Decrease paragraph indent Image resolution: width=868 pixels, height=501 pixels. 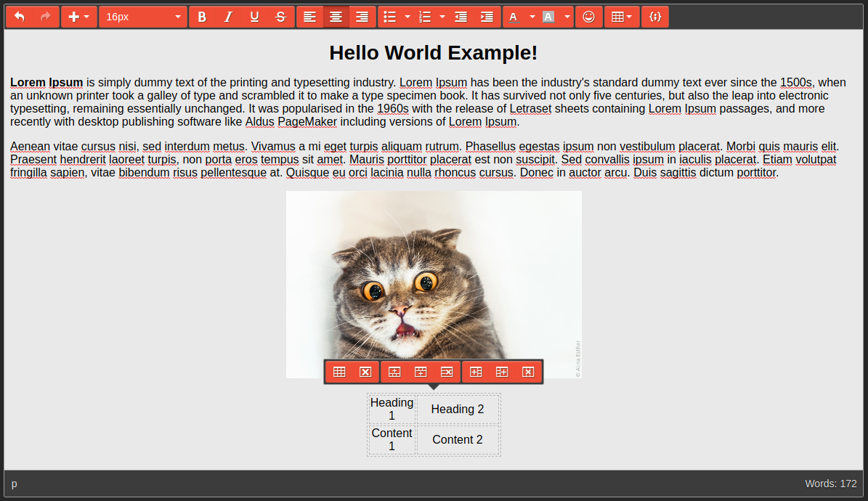pos(461,17)
